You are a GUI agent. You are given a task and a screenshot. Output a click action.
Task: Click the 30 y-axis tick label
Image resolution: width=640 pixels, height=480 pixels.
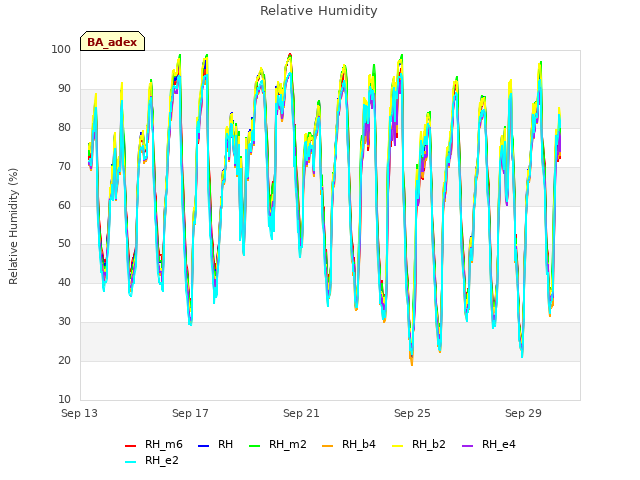64,322
